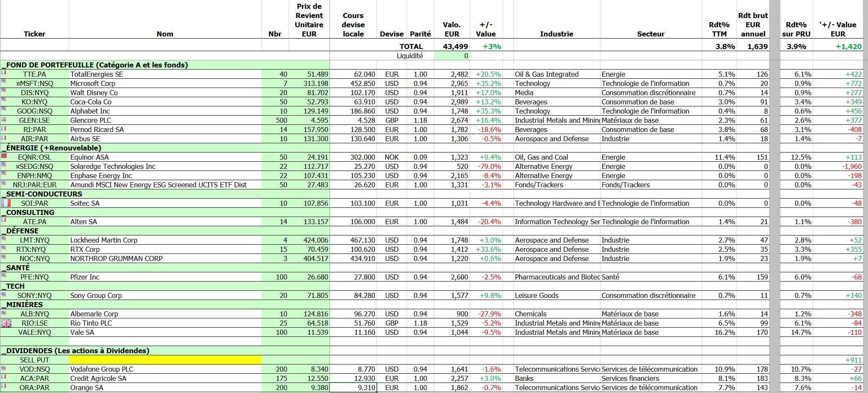This screenshot has height=393, width=868.
Task: Select the _SANTÉ section header
Action: coord(165,268)
